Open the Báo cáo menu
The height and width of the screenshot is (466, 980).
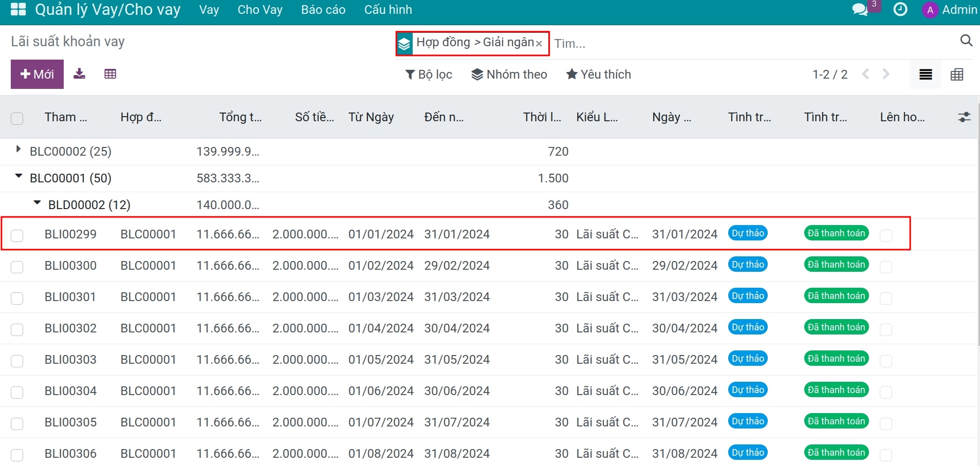click(323, 10)
